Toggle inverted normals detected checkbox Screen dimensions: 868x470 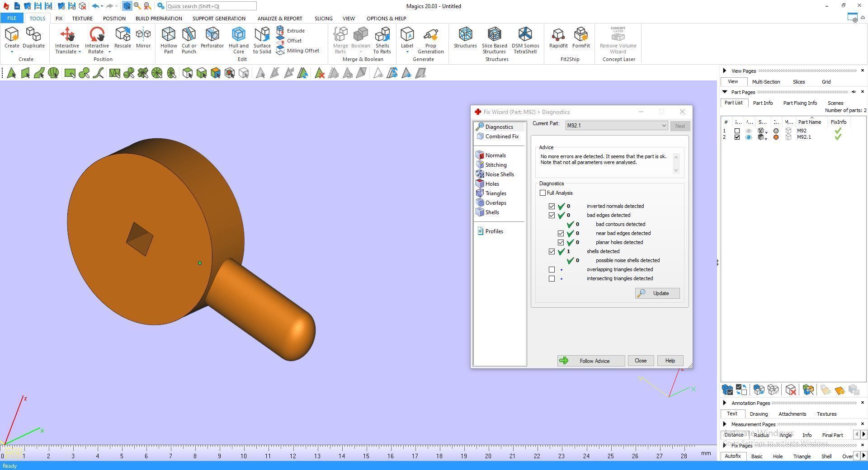552,206
